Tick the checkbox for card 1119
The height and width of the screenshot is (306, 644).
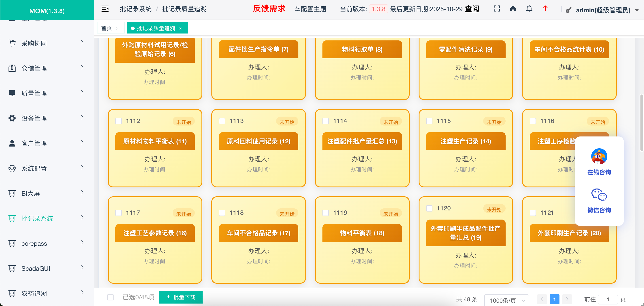pos(326,213)
